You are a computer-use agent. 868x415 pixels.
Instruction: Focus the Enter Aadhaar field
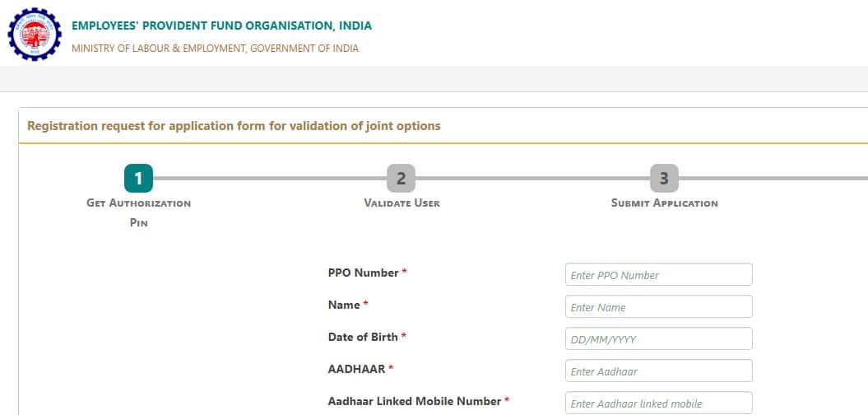tap(659, 371)
